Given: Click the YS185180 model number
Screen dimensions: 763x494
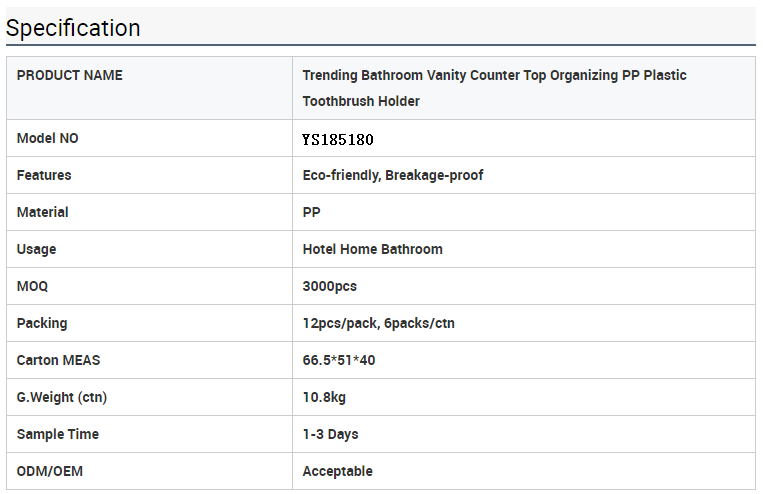Looking at the screenshot, I should 338,140.
